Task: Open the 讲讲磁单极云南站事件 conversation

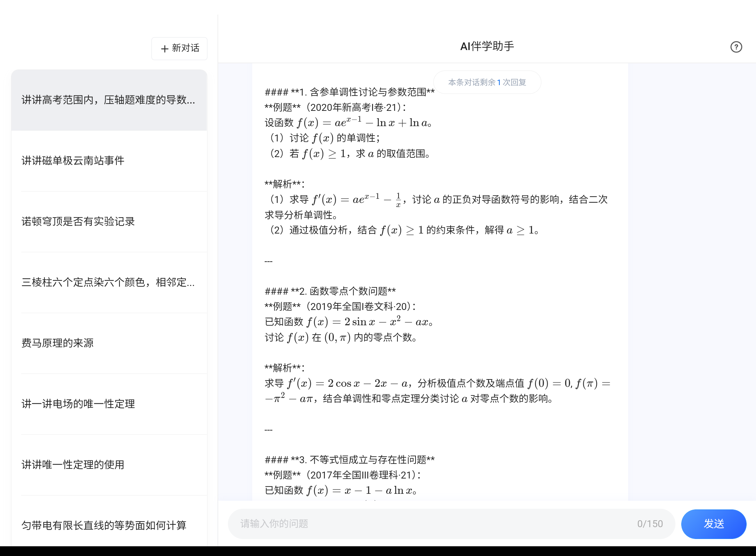Action: [x=73, y=161]
